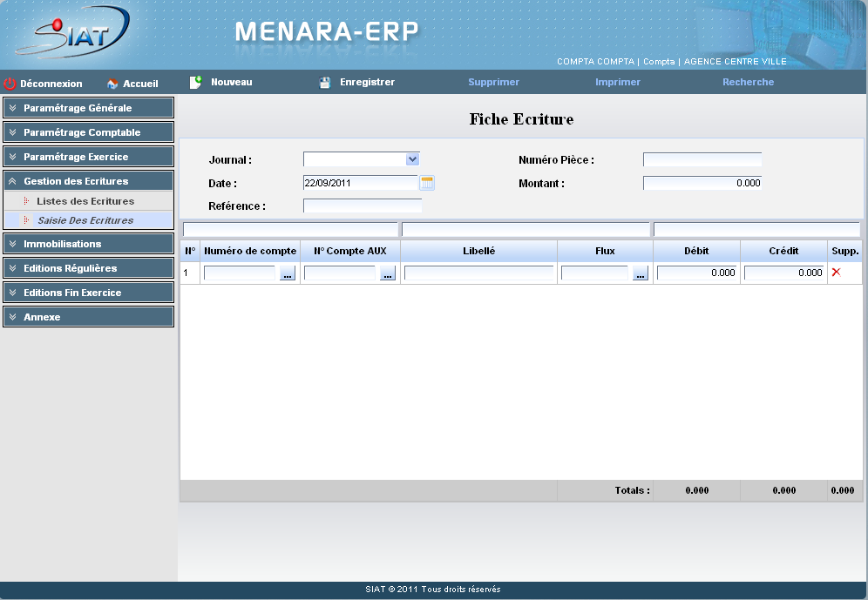Click the COMPTA COMPTA user text
This screenshot has height=600, width=868.
[595, 61]
